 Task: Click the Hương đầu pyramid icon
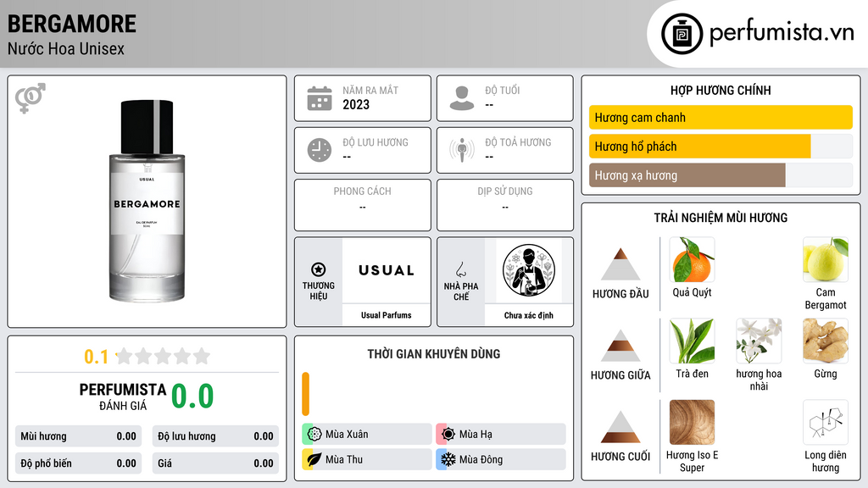(620, 264)
